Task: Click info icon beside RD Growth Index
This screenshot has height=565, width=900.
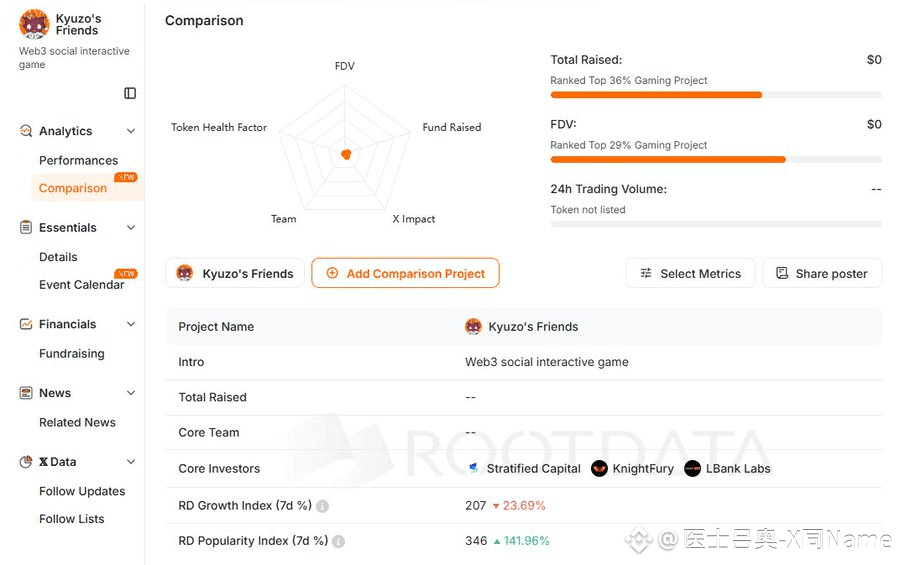Action: [322, 506]
